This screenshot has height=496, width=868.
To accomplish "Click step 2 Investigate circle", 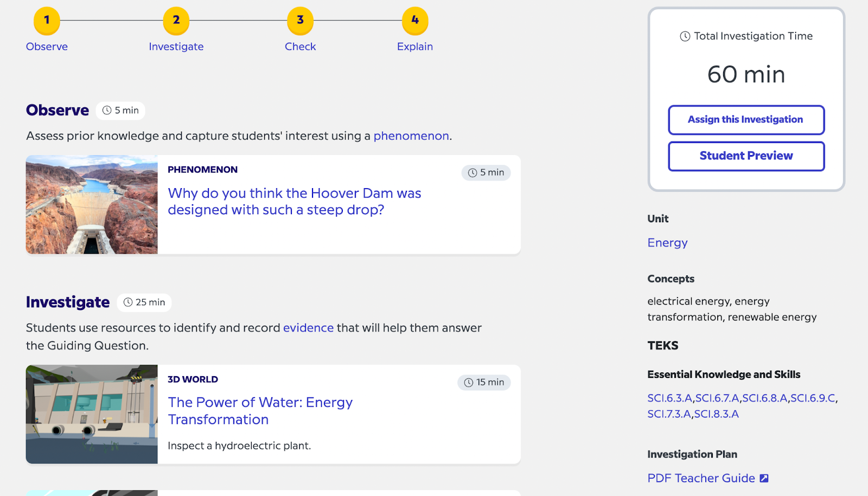I will coord(176,21).
